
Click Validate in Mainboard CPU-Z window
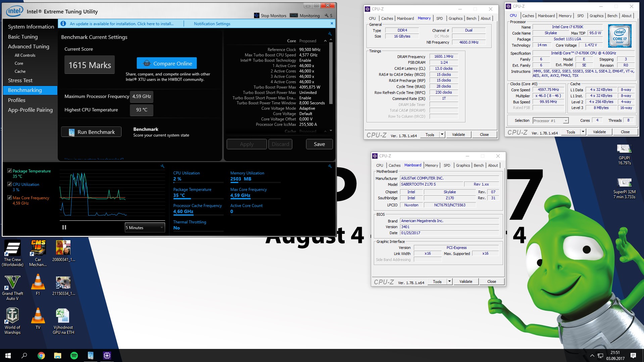point(466,281)
